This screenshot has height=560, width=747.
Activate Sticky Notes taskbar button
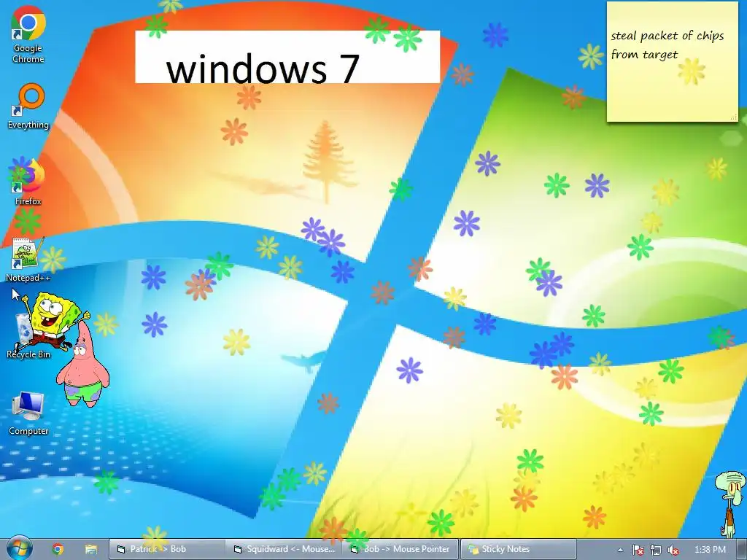pyautogui.click(x=519, y=549)
